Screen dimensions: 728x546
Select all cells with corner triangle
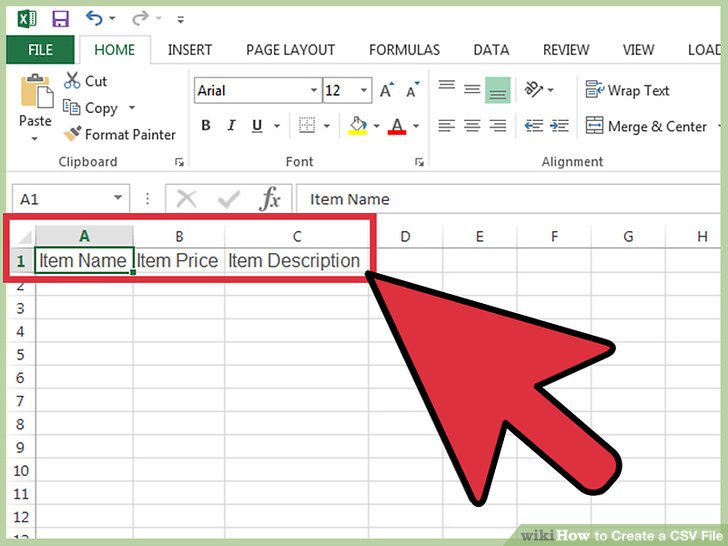(23, 237)
